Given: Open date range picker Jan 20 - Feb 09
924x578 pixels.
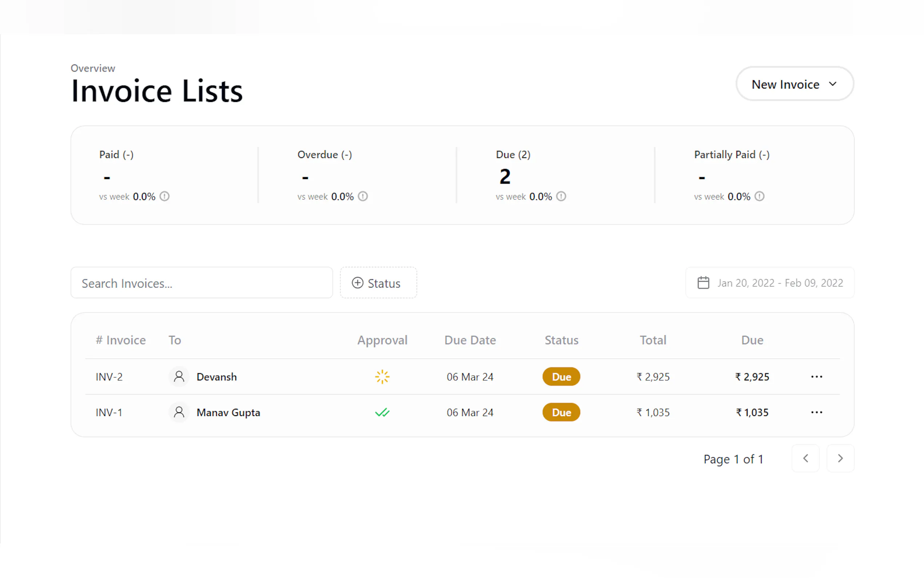Looking at the screenshot, I should [x=770, y=283].
